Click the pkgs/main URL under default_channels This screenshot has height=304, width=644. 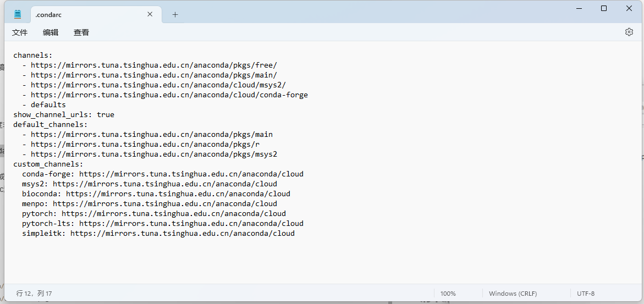pos(147,134)
